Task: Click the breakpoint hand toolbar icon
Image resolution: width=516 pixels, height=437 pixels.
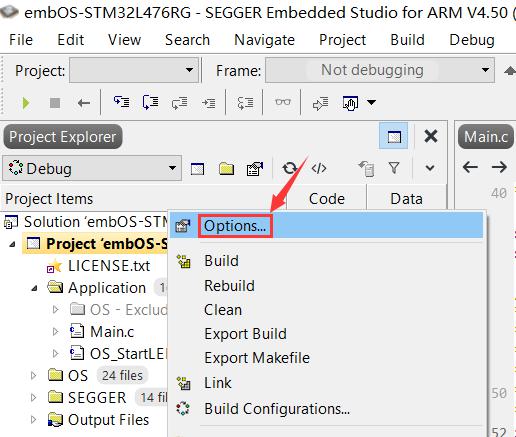Action: click(x=350, y=103)
